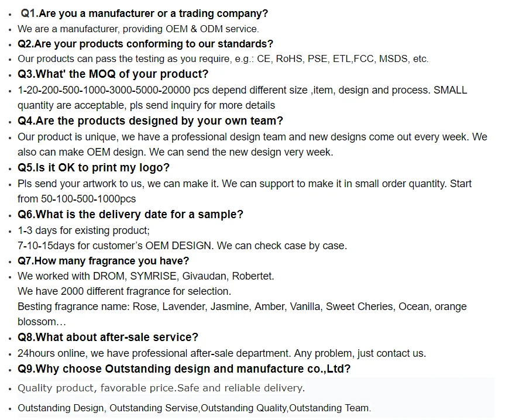505x420 pixels.
Task: Click the '1-3 days for existing product' line
Action: point(84,230)
